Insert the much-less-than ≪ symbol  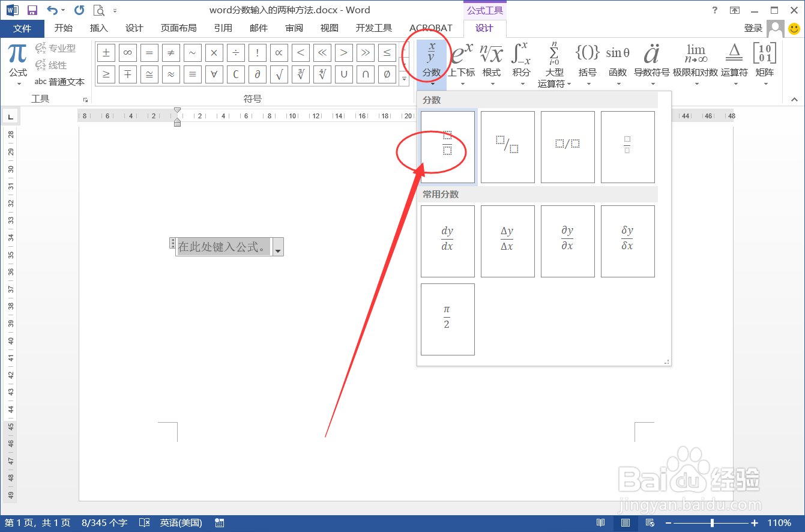click(x=322, y=53)
